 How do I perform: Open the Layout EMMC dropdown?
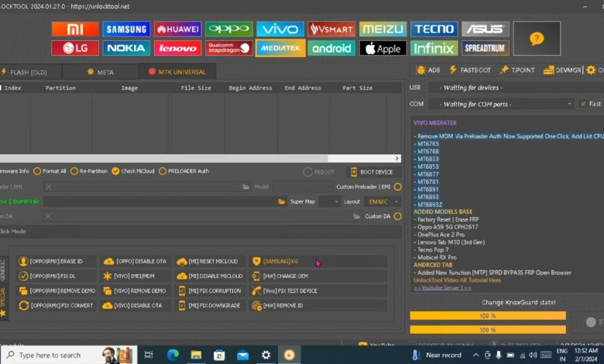(382, 201)
